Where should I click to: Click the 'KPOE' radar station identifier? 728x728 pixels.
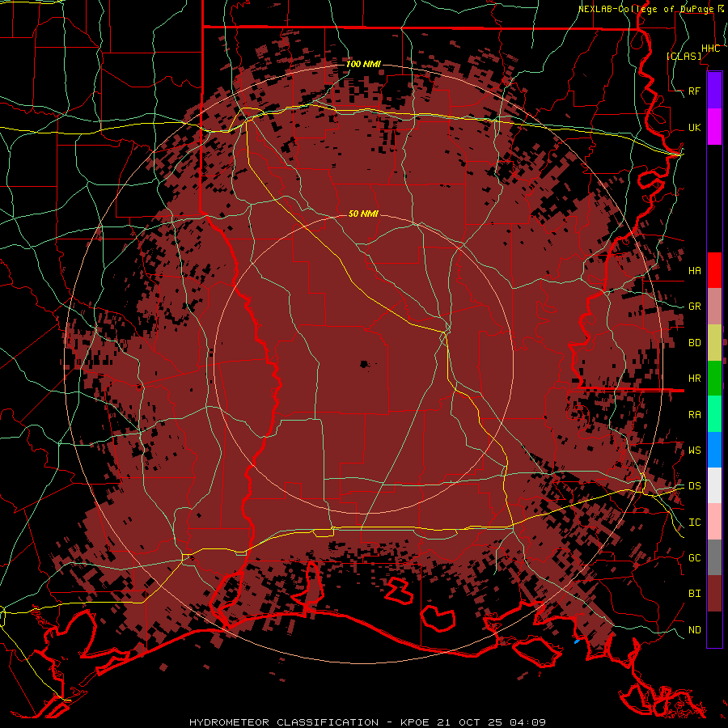[x=416, y=722]
